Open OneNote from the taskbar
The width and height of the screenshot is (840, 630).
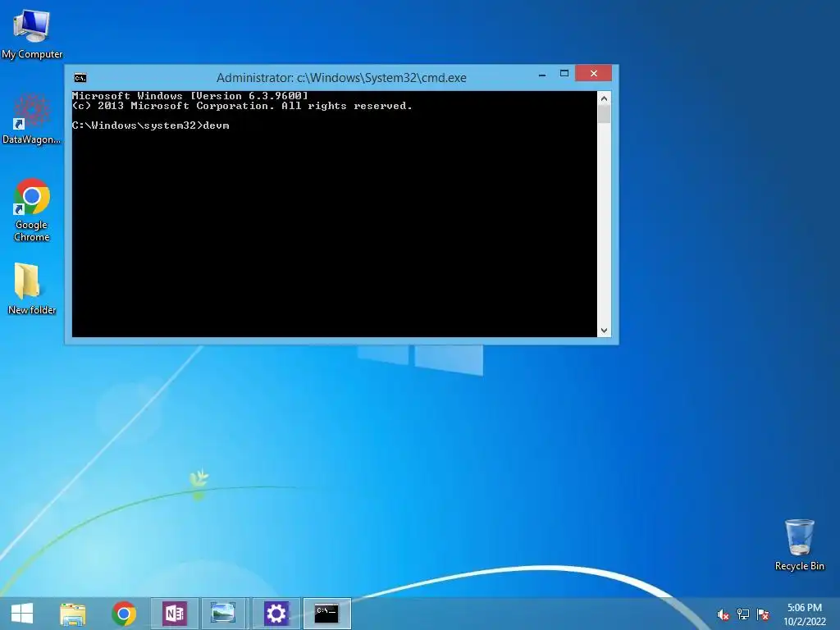(x=175, y=614)
